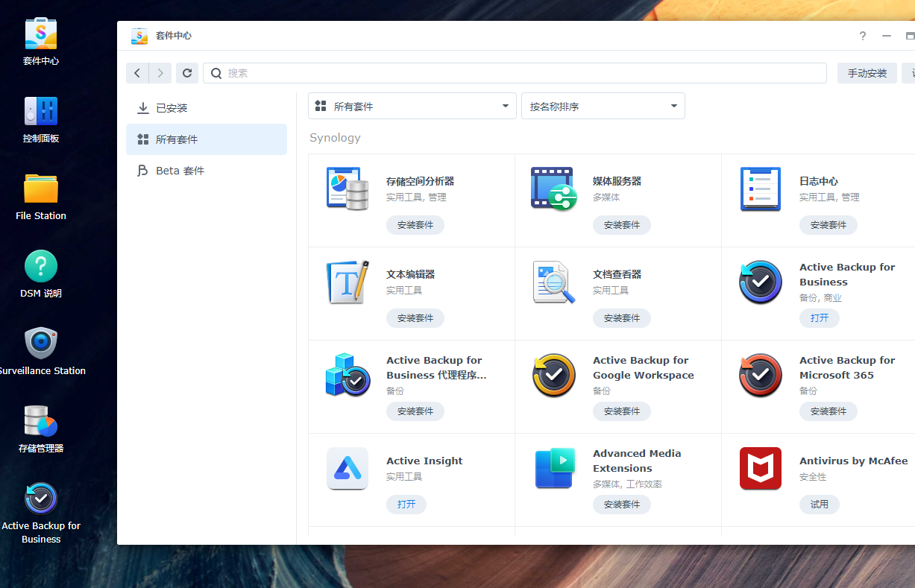915x588 pixels.
Task: Click 试用 for Antivirus by McAfee
Action: (820, 505)
